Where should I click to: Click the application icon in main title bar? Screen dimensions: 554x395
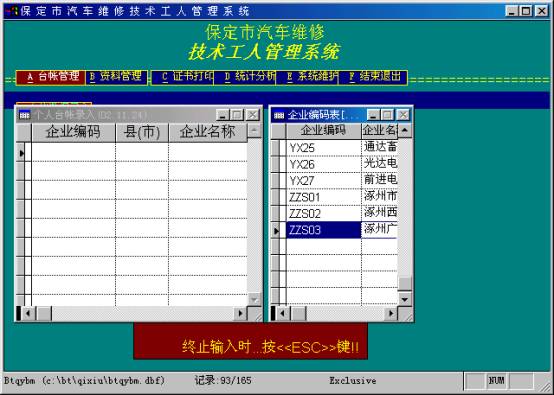click(12, 11)
